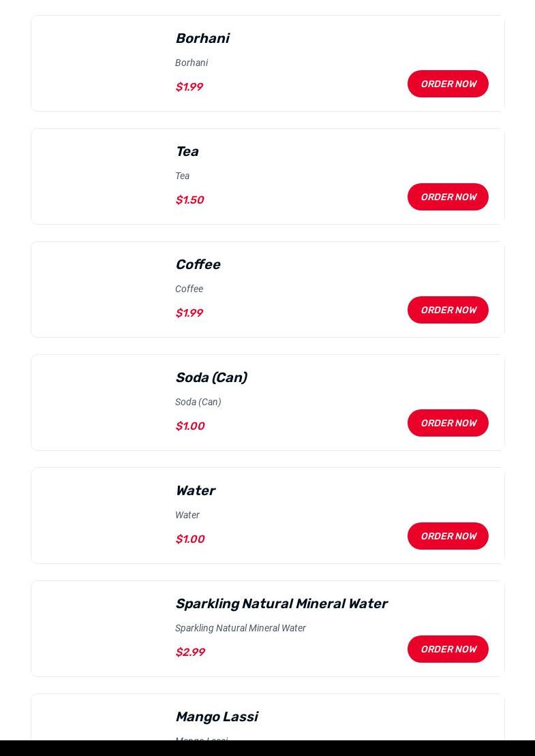Screen dimensions: 535x756
Task: Click Order Now for Borhani
Action: [x=448, y=84]
